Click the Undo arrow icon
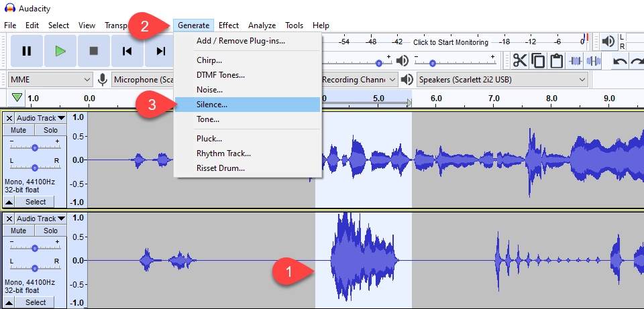 point(621,61)
